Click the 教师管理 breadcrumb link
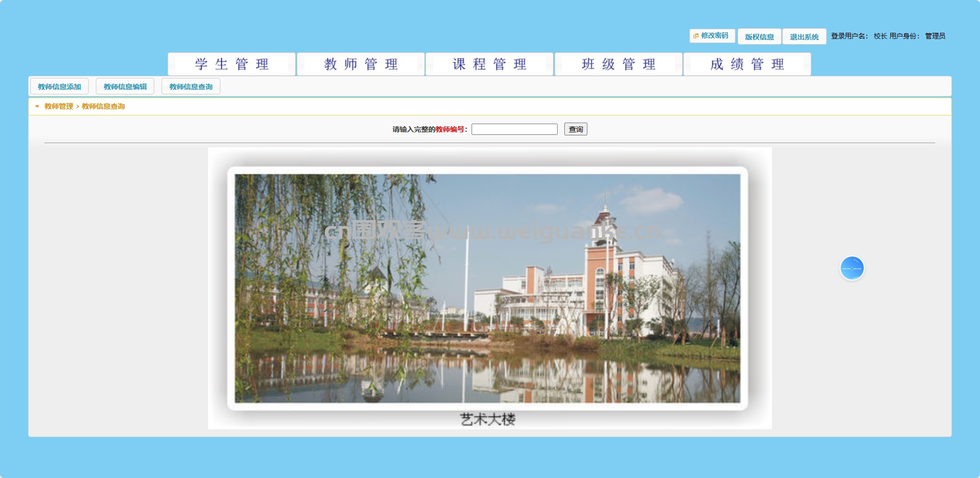980x478 pixels. pyautogui.click(x=59, y=107)
